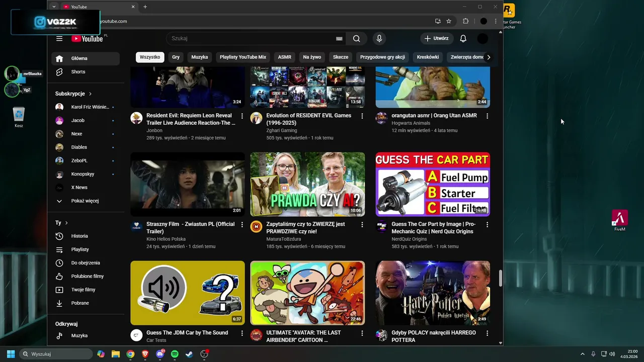
Task: Click the install app icon in address bar
Action: [438, 21]
